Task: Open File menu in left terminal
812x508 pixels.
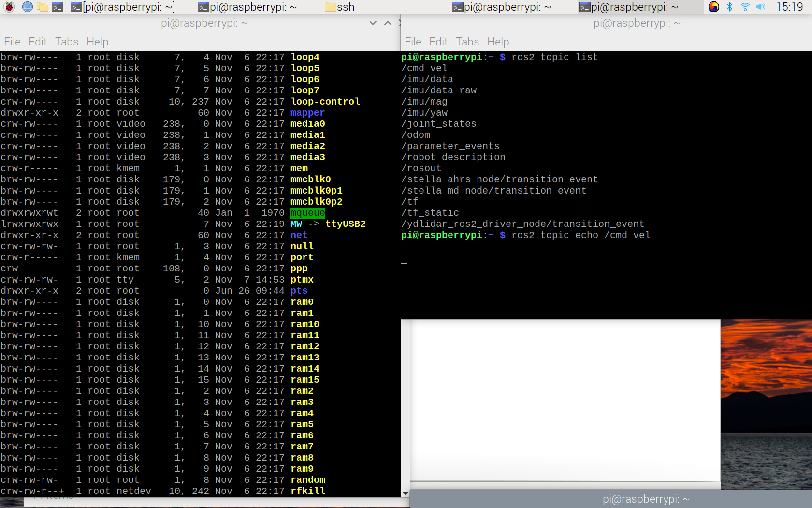Action: pyautogui.click(x=13, y=42)
